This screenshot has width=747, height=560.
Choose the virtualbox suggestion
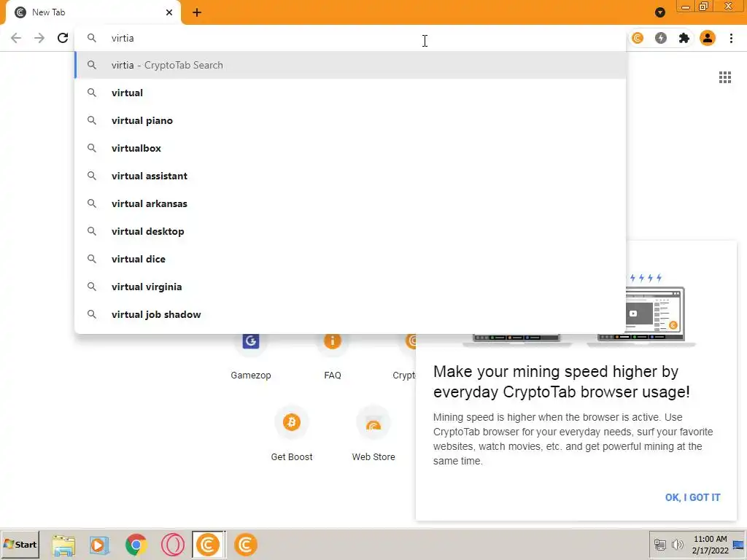point(350,148)
